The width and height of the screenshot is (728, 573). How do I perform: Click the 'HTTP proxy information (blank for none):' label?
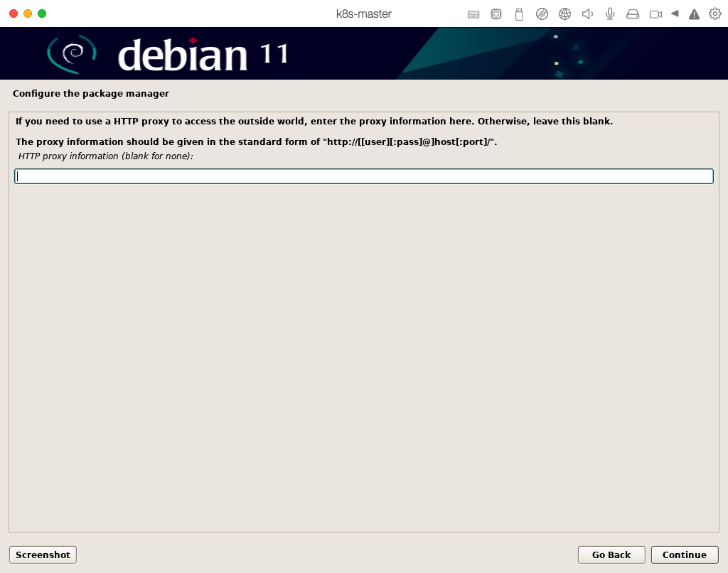pyautogui.click(x=105, y=156)
